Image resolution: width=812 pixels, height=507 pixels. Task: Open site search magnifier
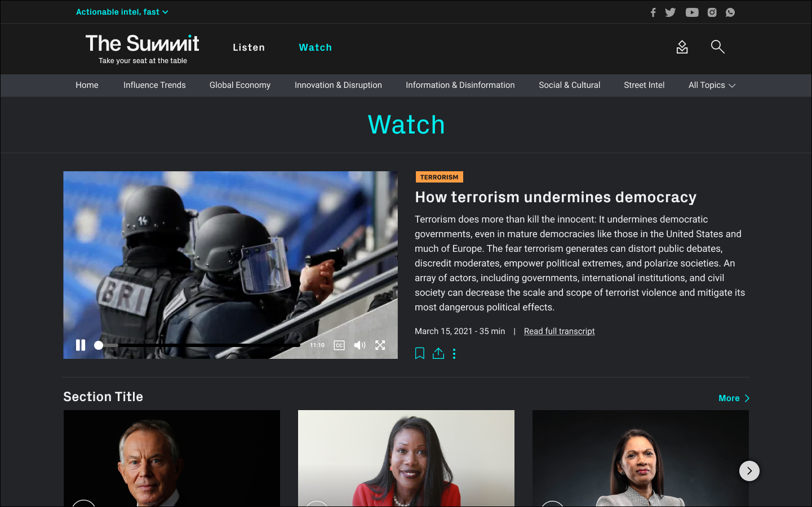(717, 47)
